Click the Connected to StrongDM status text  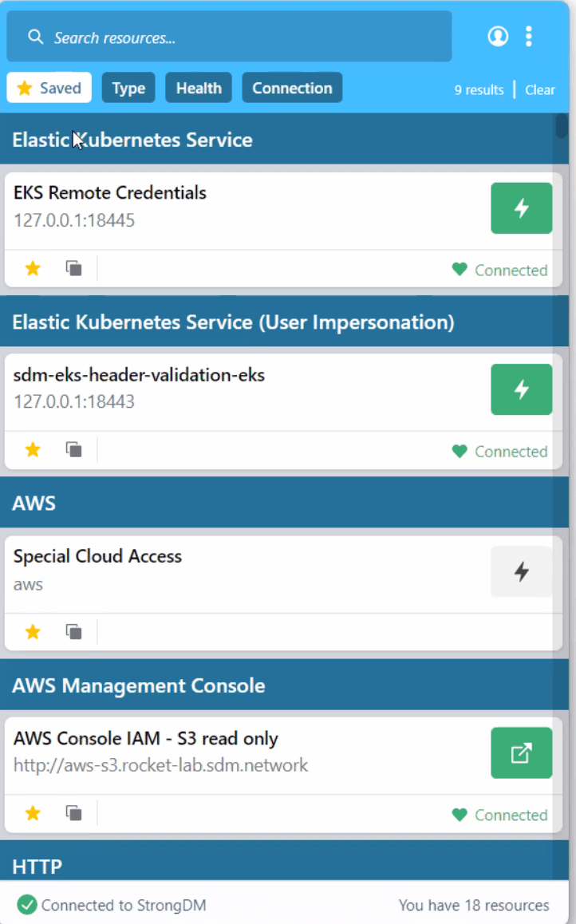[124, 905]
